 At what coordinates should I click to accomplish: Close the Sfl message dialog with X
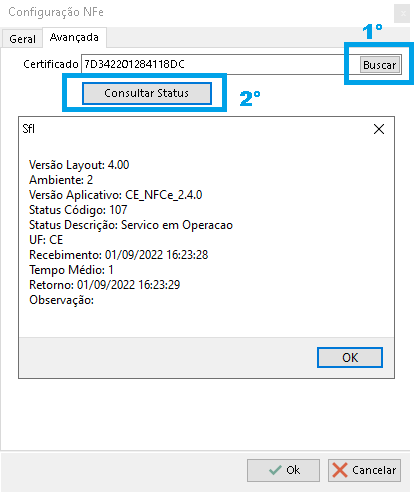tap(379, 129)
